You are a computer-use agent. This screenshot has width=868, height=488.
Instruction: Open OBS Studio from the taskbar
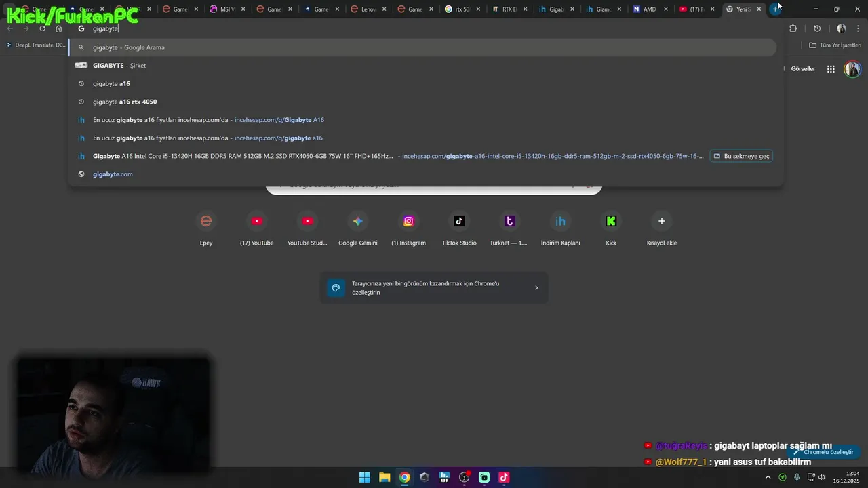[x=464, y=477]
